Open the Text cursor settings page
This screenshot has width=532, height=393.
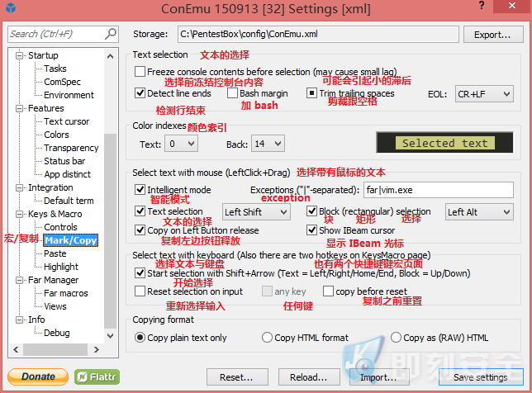pyautogui.click(x=66, y=121)
